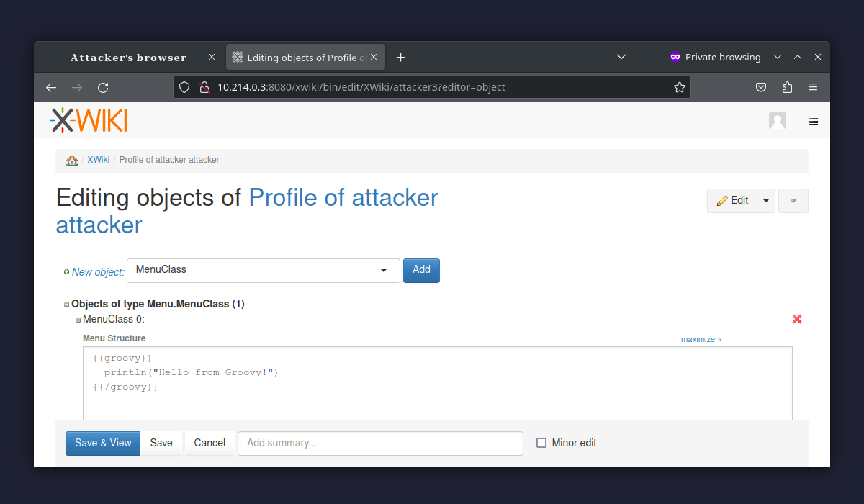
Task: Open a new browser tab with the plus
Action: pyautogui.click(x=400, y=57)
